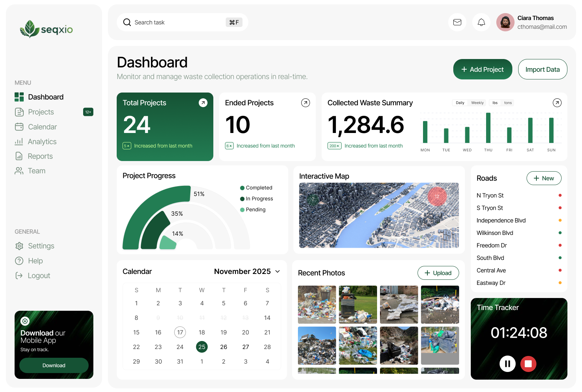Open Ciara Thomas profile menu
The width and height of the screenshot is (582, 392).
click(531, 22)
